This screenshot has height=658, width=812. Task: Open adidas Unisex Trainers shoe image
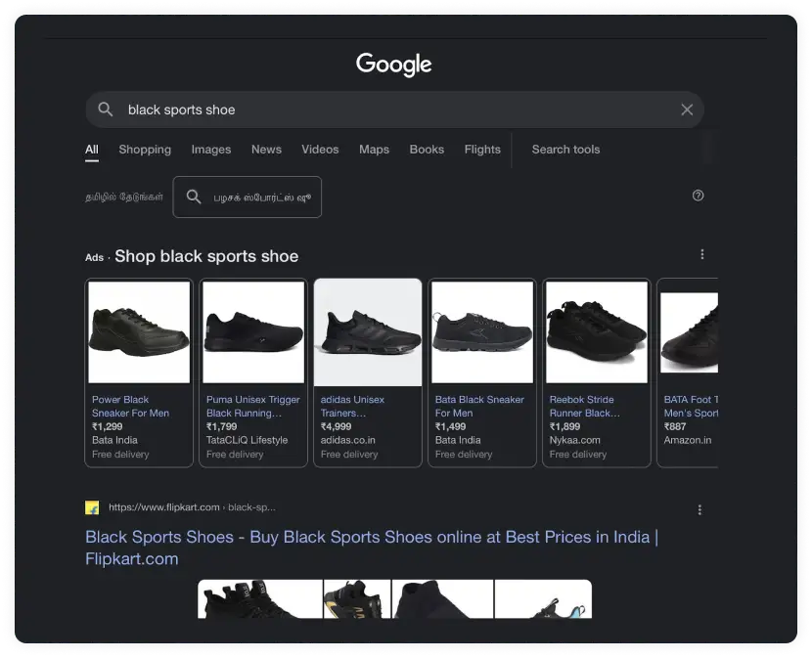(368, 332)
